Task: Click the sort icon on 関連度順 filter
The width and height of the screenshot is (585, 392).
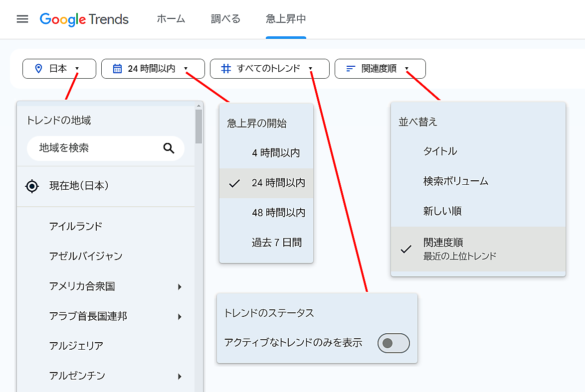Action: point(351,69)
